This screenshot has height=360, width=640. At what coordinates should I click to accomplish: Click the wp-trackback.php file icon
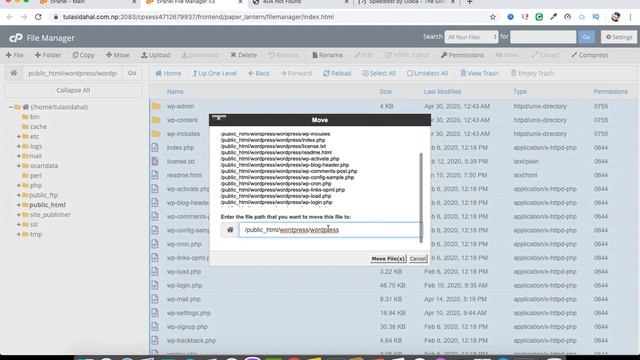pos(155,340)
